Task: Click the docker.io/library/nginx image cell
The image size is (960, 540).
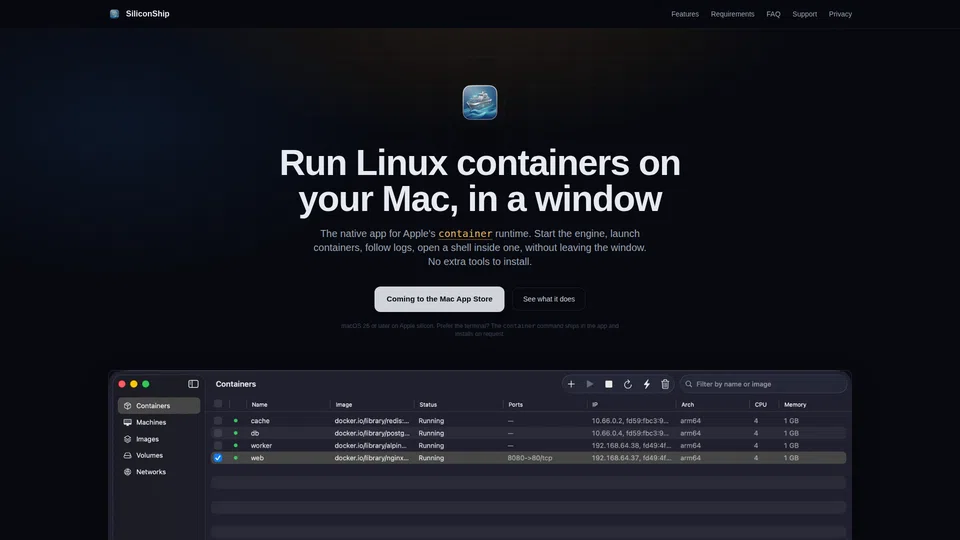Action: [x=371, y=457]
